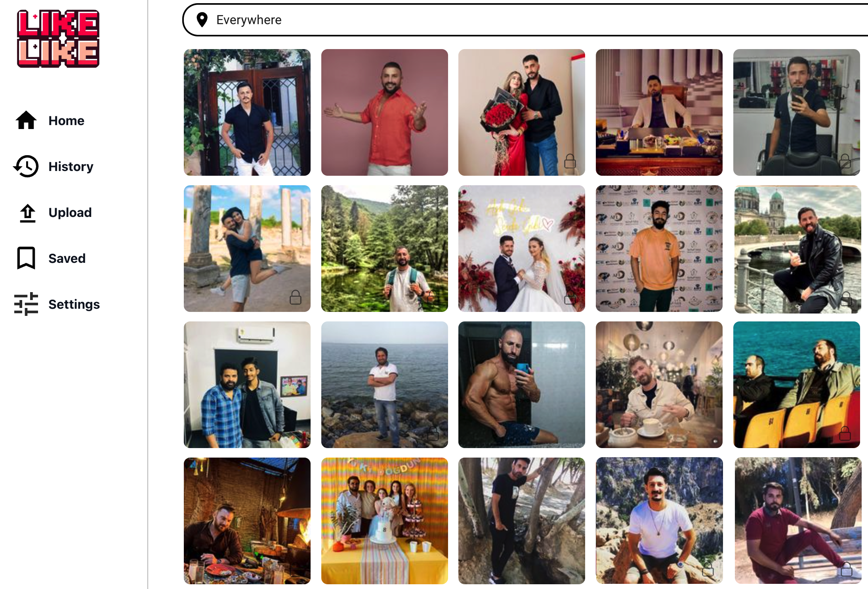Click lock icon on ruins couple photo
868x589 pixels.
coord(295,297)
